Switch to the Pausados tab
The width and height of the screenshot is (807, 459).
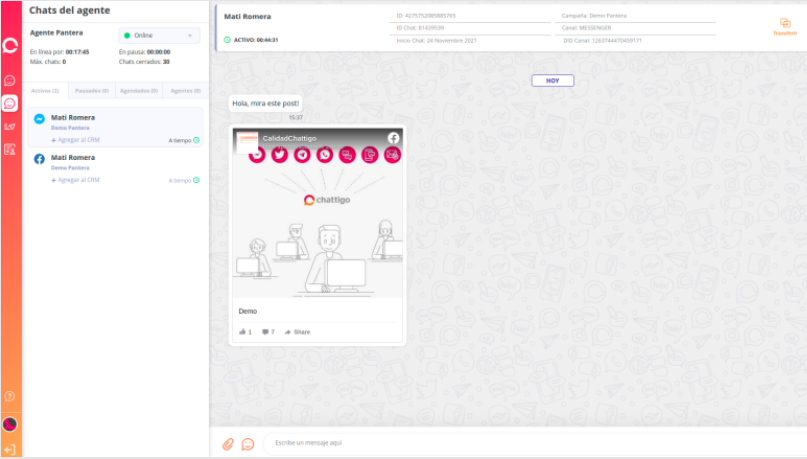click(93, 91)
